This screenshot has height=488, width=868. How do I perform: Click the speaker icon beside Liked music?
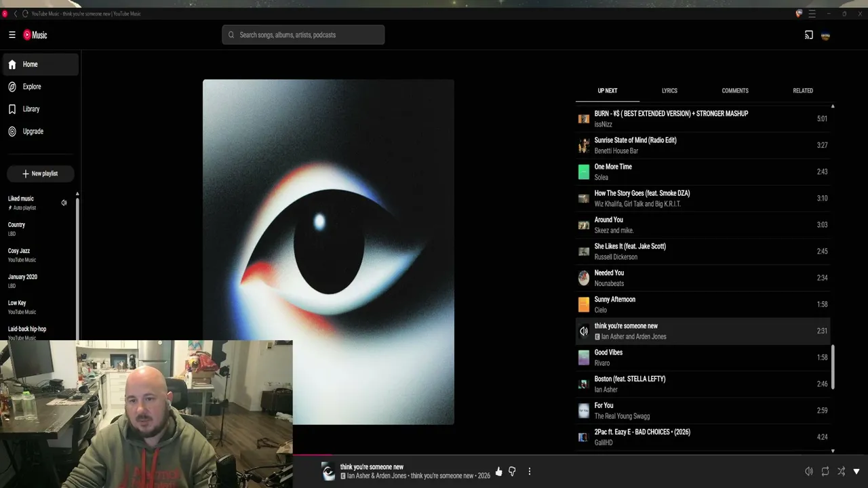coord(64,203)
